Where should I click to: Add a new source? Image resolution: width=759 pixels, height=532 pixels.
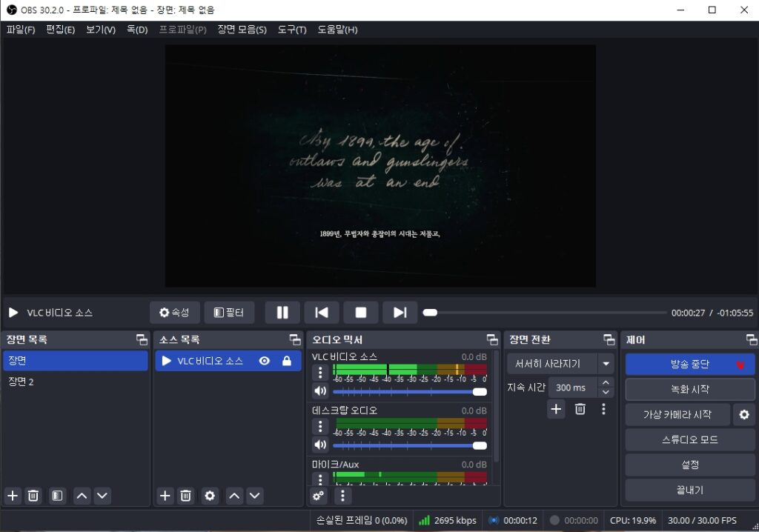coord(165,496)
